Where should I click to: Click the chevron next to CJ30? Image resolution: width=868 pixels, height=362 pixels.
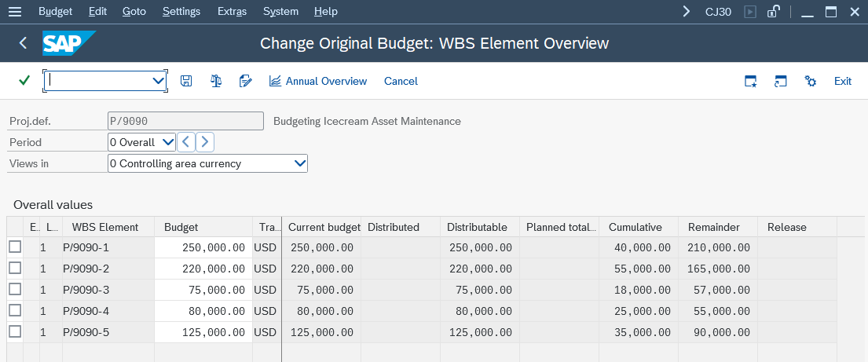point(687,12)
